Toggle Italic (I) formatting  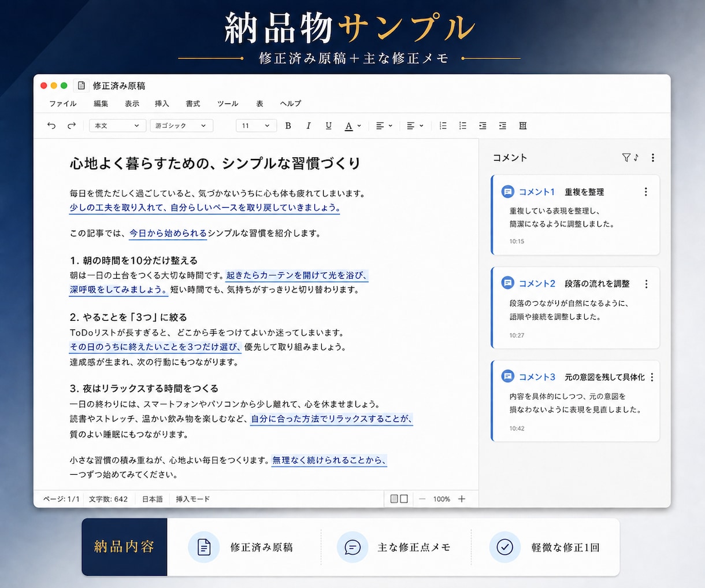309,125
